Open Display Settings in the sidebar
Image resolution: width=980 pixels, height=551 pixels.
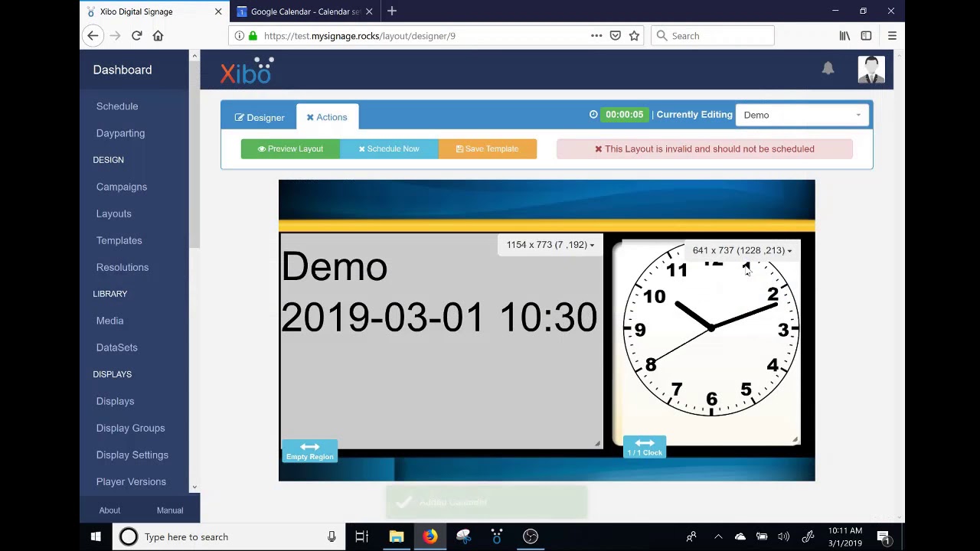[x=132, y=455]
